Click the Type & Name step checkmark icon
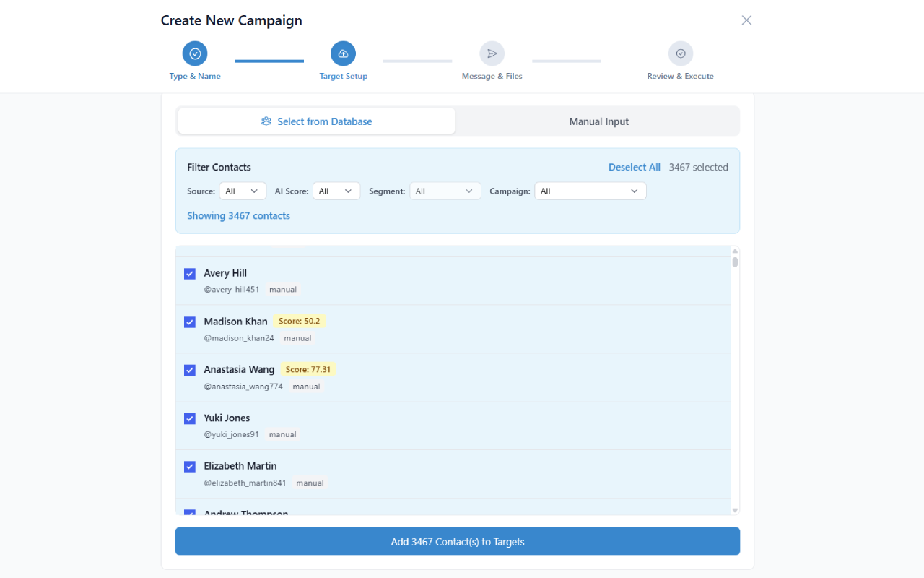 (195, 53)
